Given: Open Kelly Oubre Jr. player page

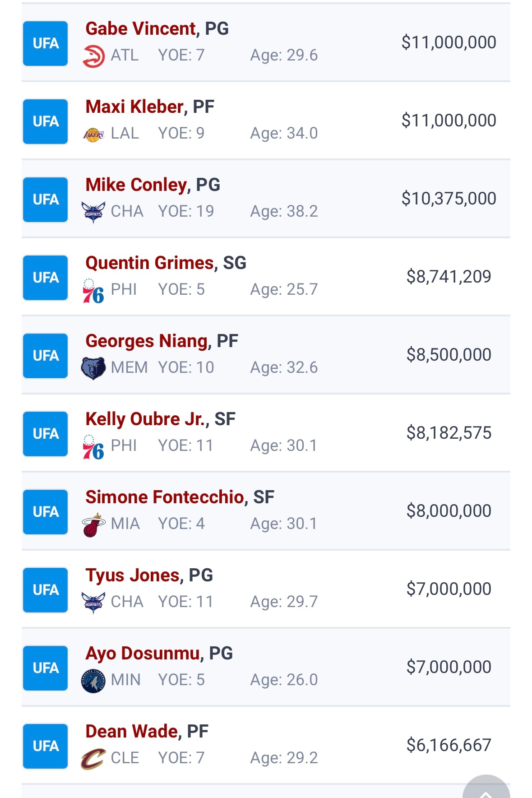Looking at the screenshot, I should click(x=144, y=419).
